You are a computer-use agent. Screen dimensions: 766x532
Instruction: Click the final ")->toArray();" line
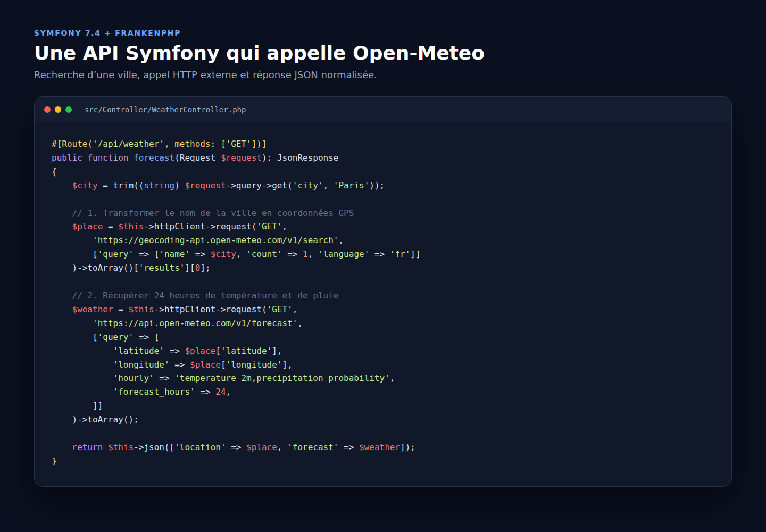[105, 420]
